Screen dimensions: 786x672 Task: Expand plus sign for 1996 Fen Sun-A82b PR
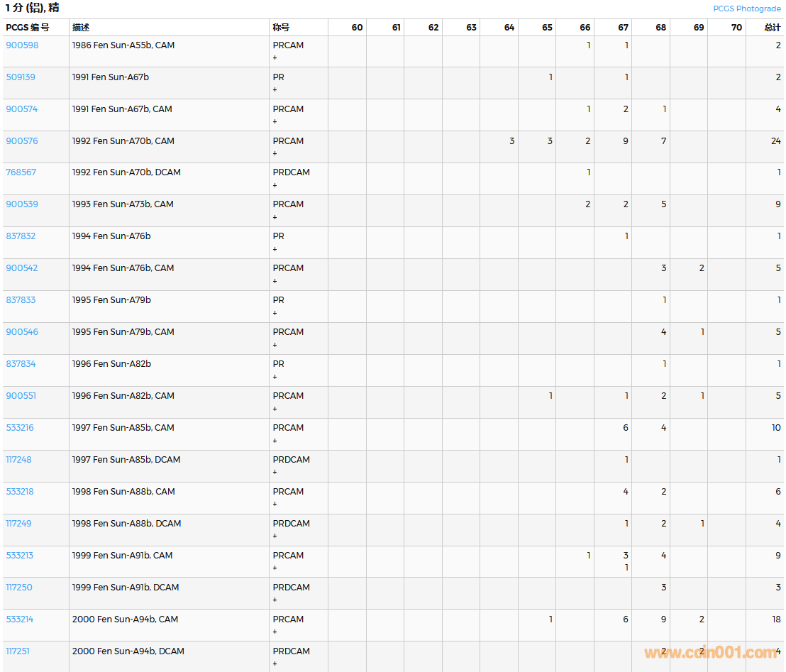point(275,377)
